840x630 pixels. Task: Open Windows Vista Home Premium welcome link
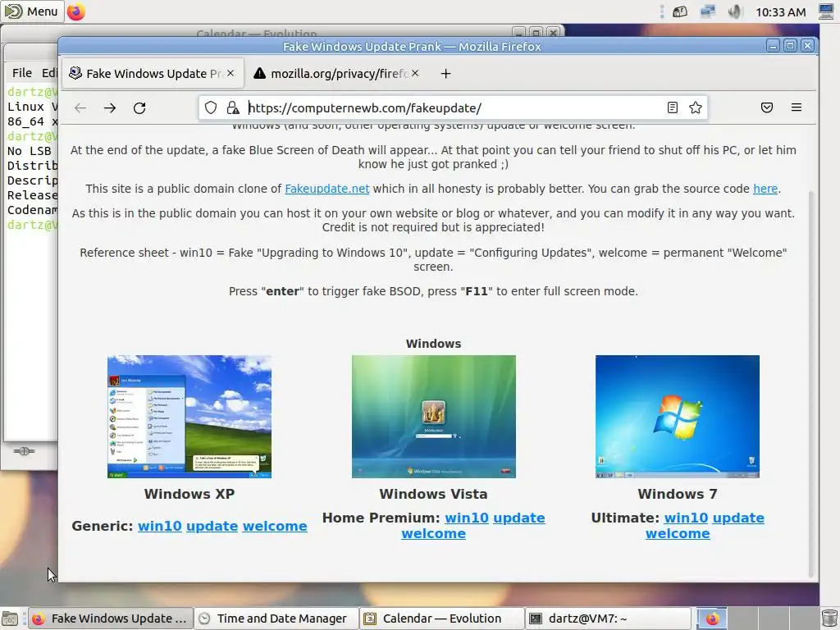click(x=433, y=533)
